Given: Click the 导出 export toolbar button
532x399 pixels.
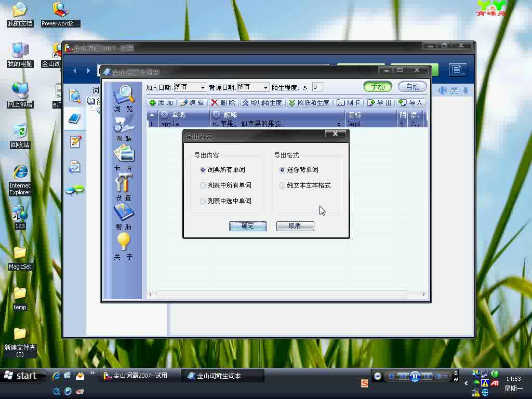Looking at the screenshot, I should point(380,103).
